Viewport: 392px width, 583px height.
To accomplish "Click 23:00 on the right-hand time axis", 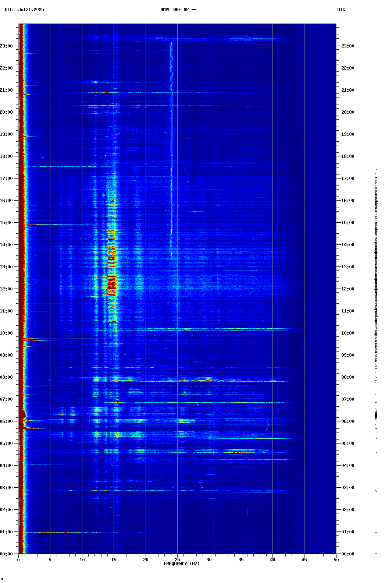I will [x=348, y=46].
